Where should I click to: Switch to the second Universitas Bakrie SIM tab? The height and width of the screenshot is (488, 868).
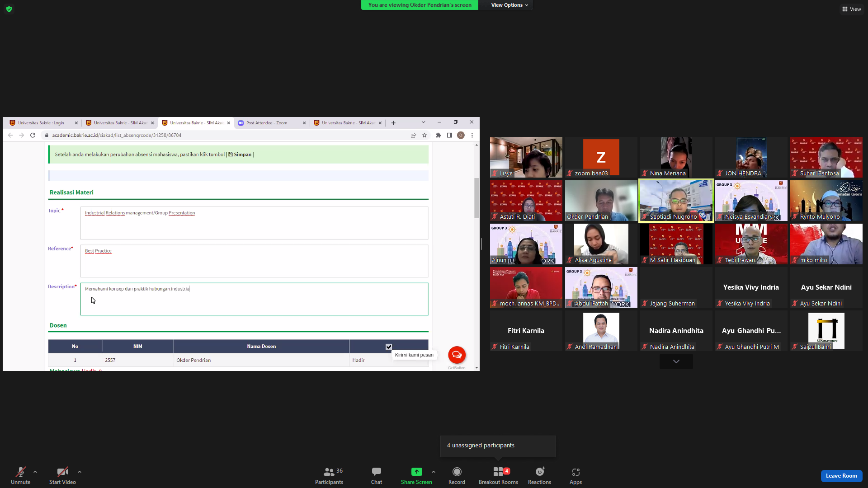tap(120, 123)
